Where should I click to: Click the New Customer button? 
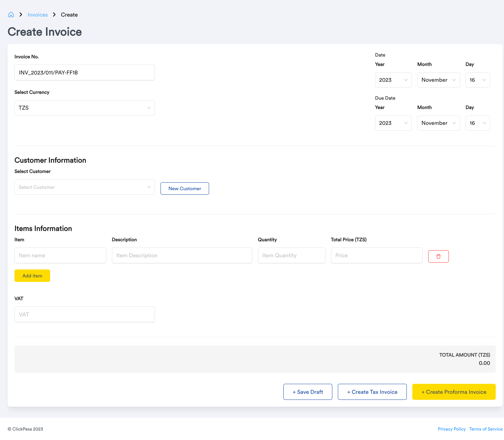tap(185, 188)
